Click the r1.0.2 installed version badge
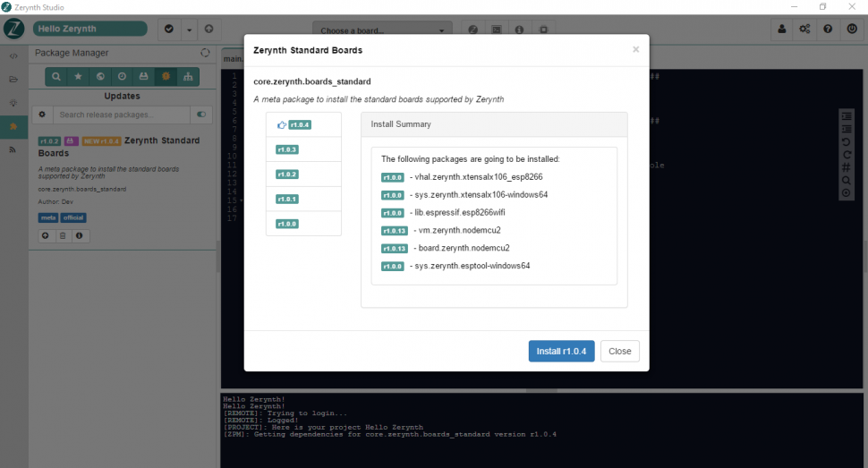The width and height of the screenshot is (868, 468). click(49, 141)
